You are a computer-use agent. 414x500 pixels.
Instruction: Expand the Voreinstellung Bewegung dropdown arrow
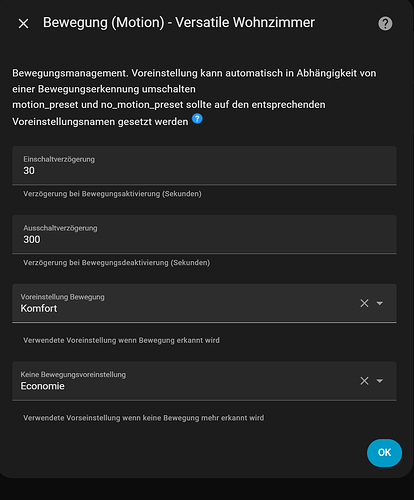(380, 303)
